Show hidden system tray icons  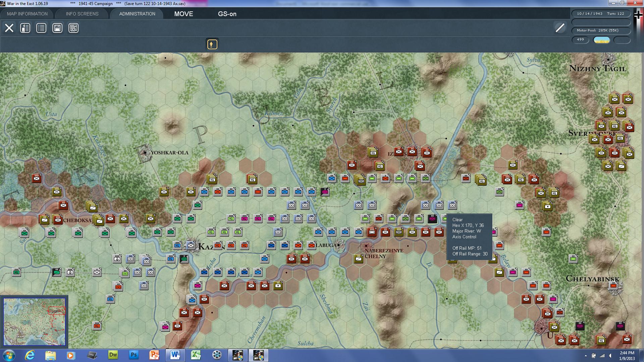586,356
